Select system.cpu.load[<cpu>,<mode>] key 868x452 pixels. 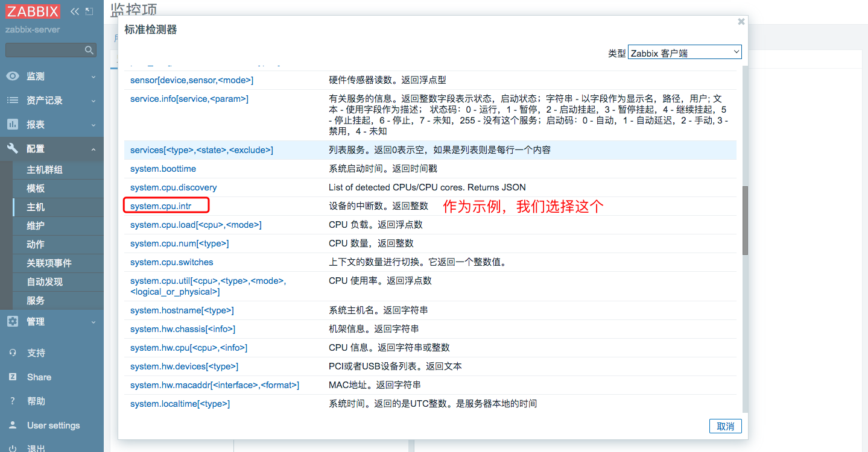(x=196, y=225)
